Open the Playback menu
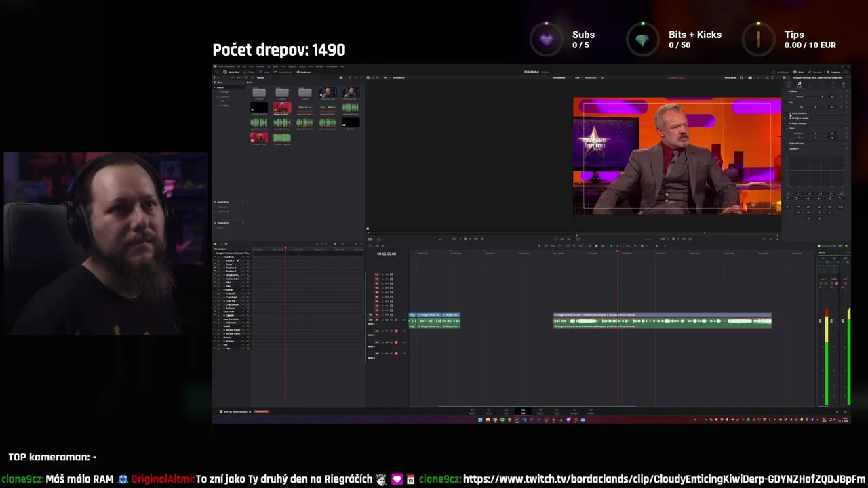Image resolution: width=868 pixels, height=488 pixels. (x=292, y=66)
